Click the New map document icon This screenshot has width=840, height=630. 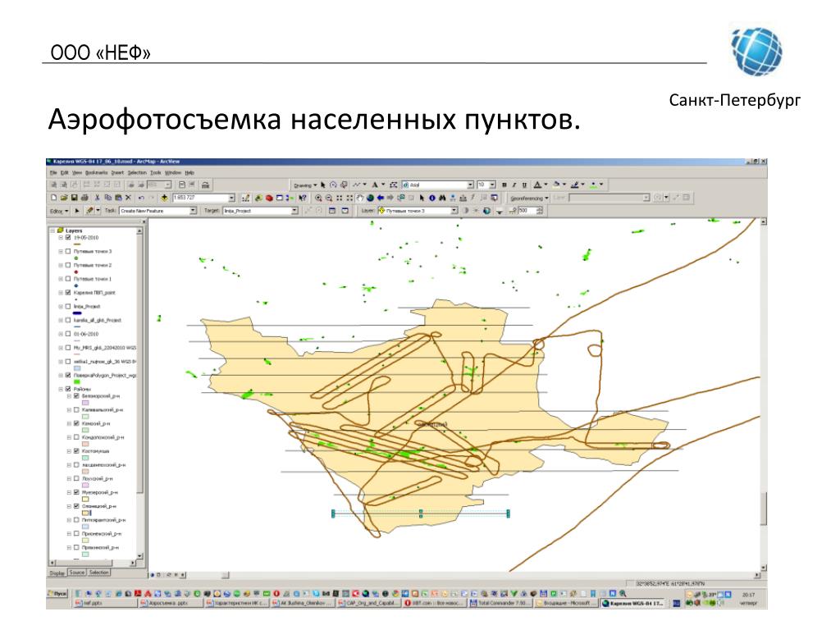click(x=53, y=198)
